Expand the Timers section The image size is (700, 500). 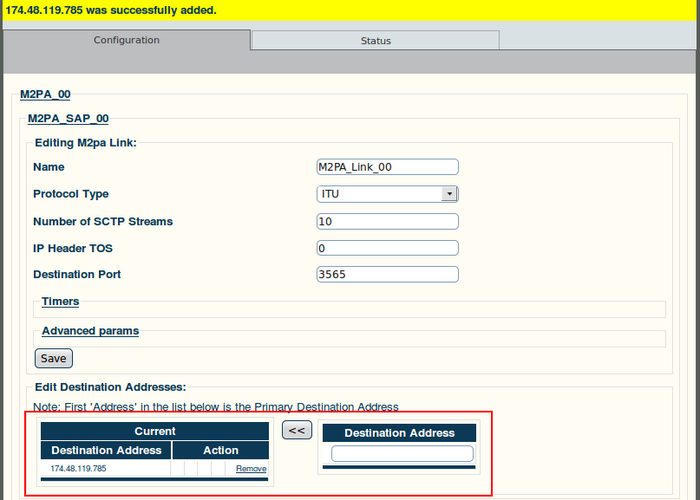coord(60,301)
